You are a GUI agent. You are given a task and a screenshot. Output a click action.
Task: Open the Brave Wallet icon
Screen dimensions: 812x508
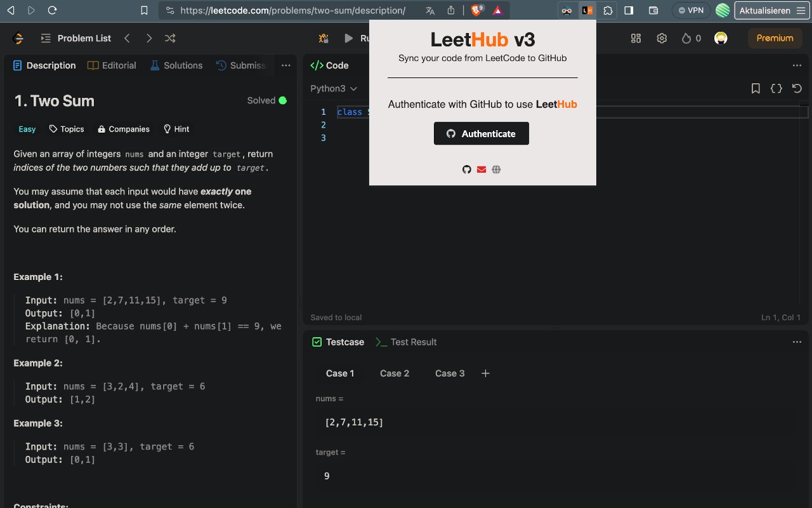(x=653, y=10)
